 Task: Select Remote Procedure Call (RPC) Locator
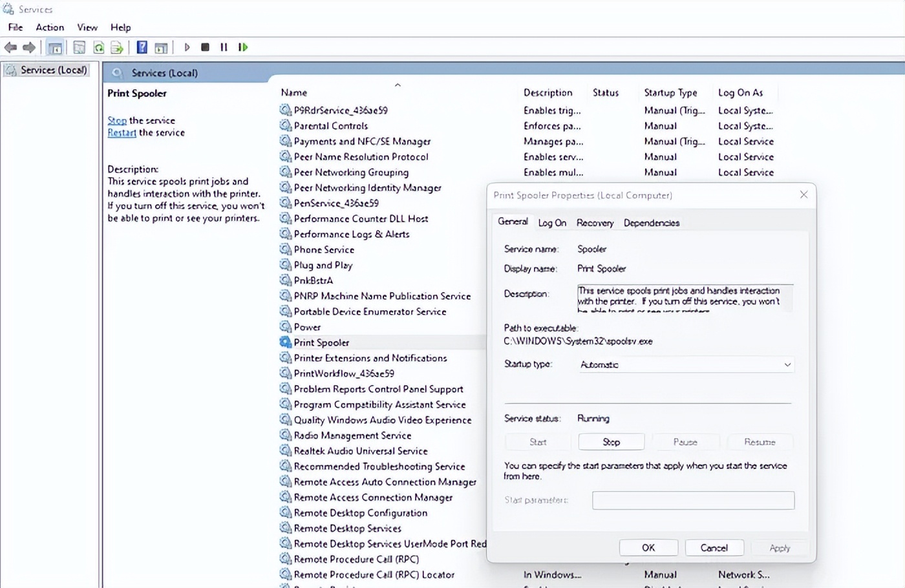click(374, 575)
